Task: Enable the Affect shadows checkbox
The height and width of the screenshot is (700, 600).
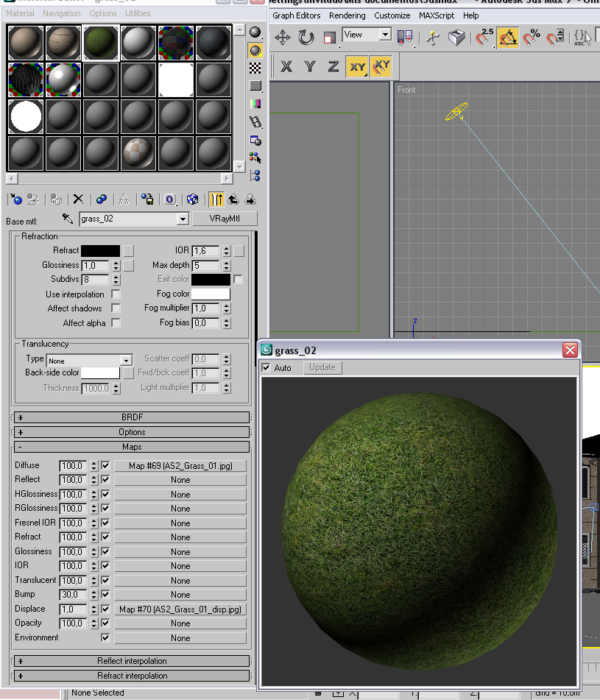Action: (116, 308)
